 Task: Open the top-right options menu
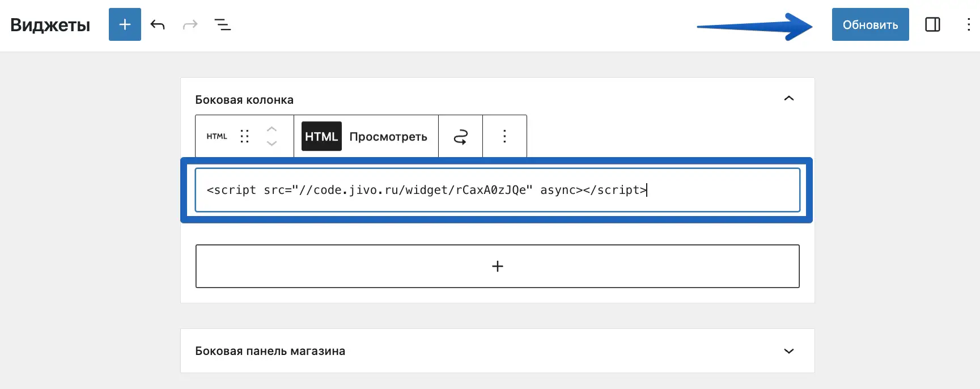[x=968, y=24]
